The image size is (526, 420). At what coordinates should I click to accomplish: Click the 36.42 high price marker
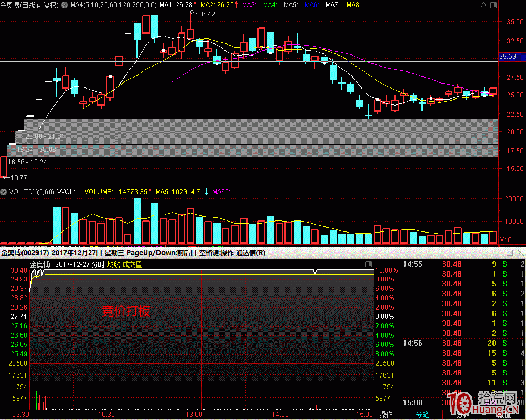(x=207, y=14)
